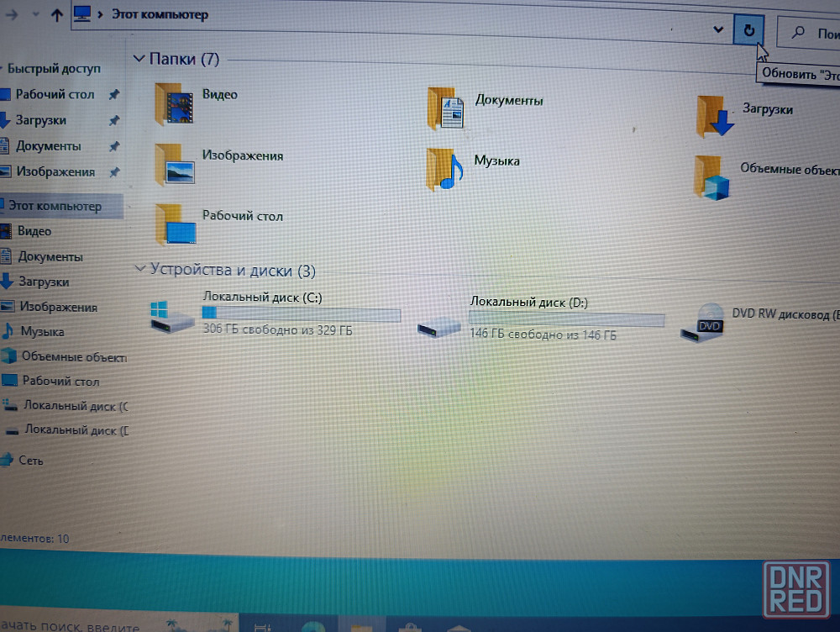Collapse the Устройства и диски (3) group
This screenshot has width=840, height=632.
(x=139, y=269)
